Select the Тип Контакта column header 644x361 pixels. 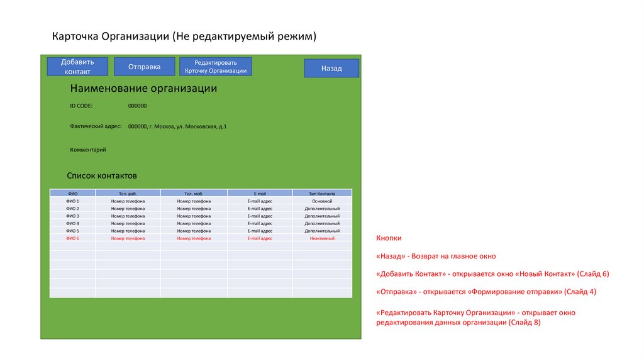pyautogui.click(x=322, y=194)
